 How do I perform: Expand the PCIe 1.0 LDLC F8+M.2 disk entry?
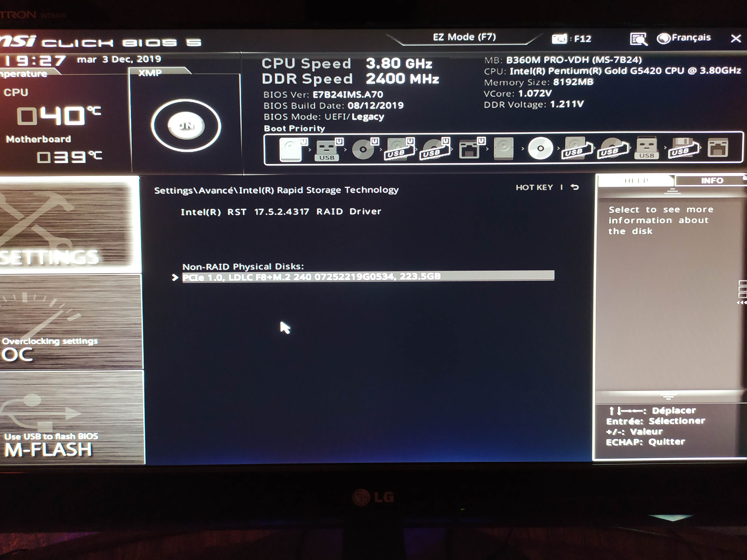[368, 276]
